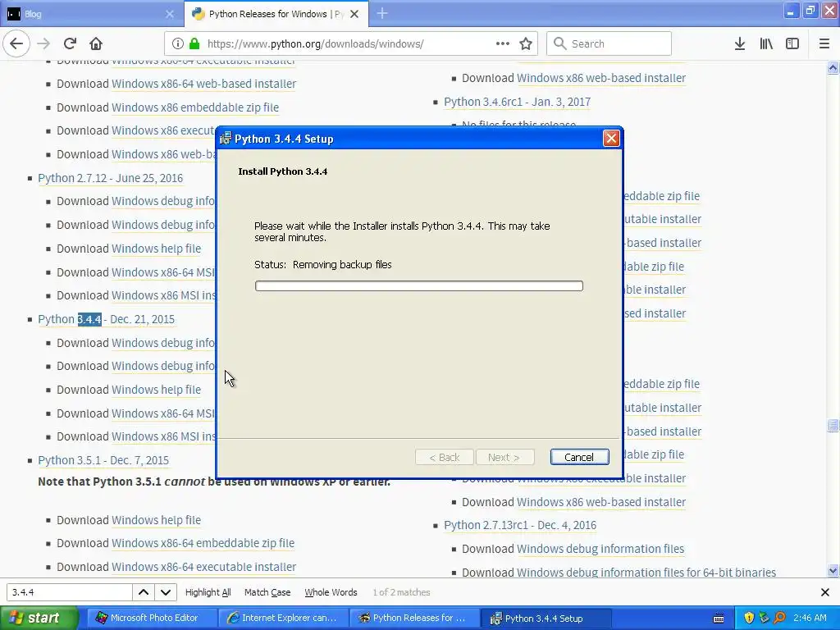Click the green hardware tray icon
The height and width of the screenshot is (630, 840).
[764, 618]
